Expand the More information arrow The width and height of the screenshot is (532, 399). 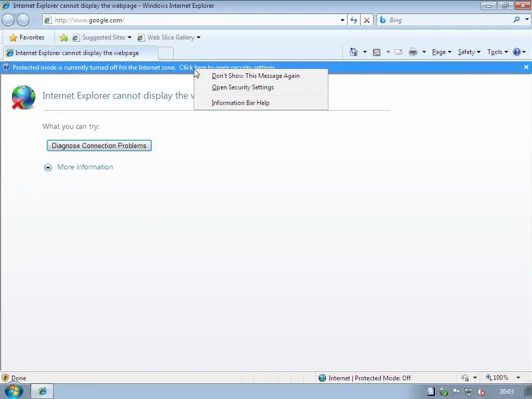(x=48, y=167)
